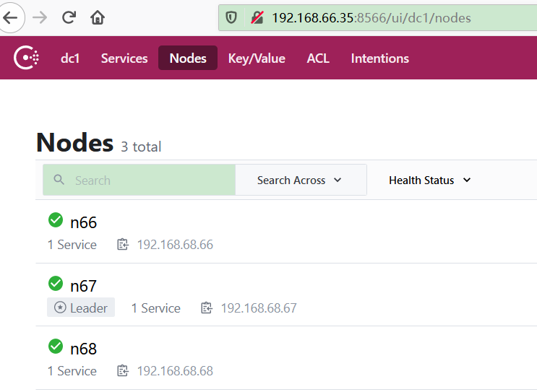Click the browser address bar URL

[x=371, y=17]
